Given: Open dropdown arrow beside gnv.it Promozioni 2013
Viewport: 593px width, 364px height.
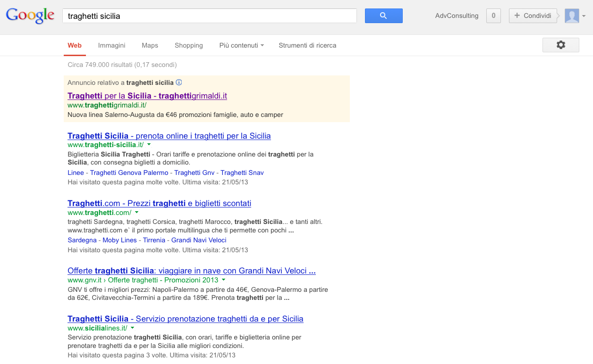Looking at the screenshot, I should pyautogui.click(x=223, y=280).
